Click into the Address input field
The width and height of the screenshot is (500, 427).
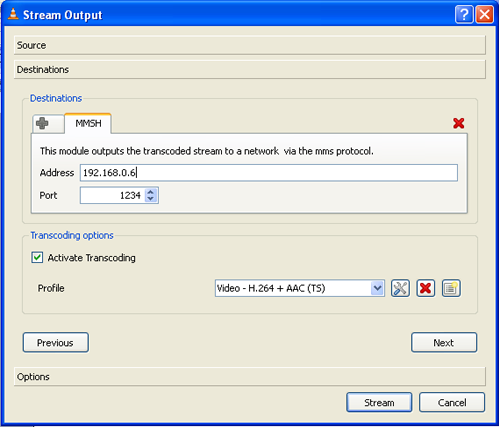click(x=269, y=173)
